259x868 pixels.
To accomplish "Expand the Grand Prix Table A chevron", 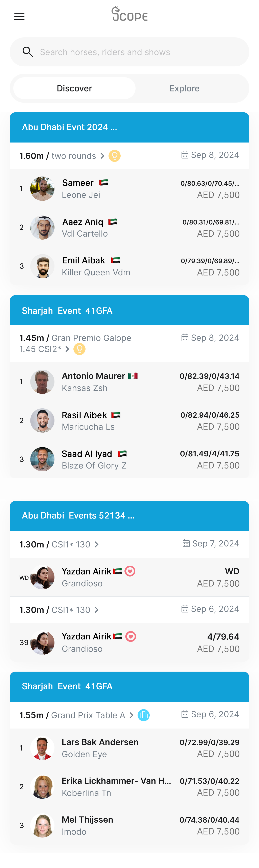I will point(131,715).
